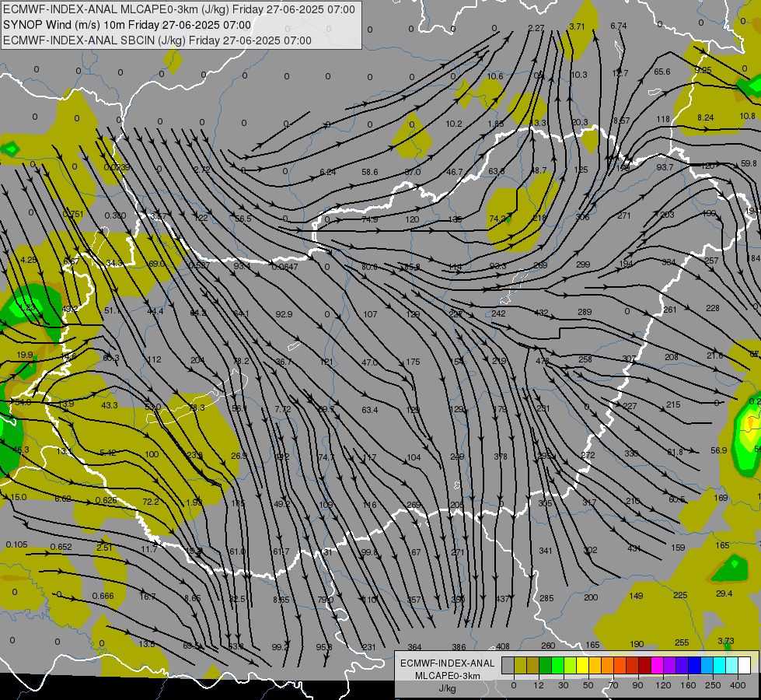The image size is (761, 700).
Task: Click the map value 0.751
Action: pyautogui.click(x=73, y=214)
